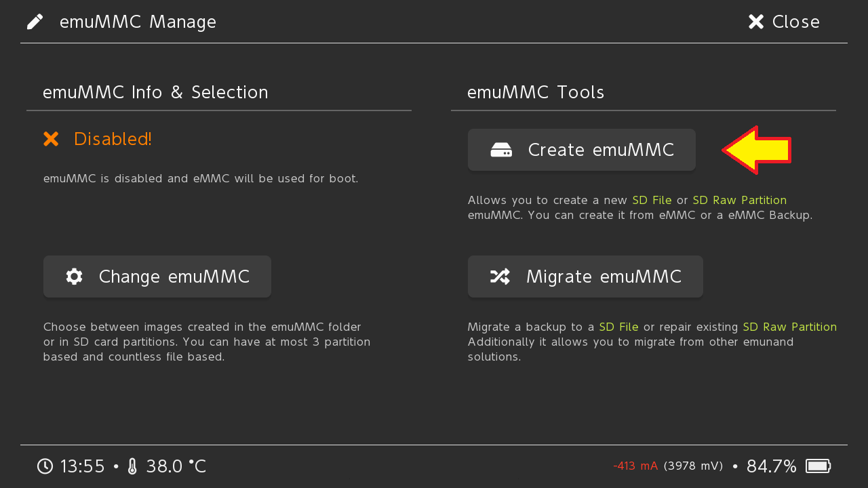This screenshot has height=488, width=868.
Task: Click SD Raw Partition in Migrate description
Action: (x=789, y=327)
